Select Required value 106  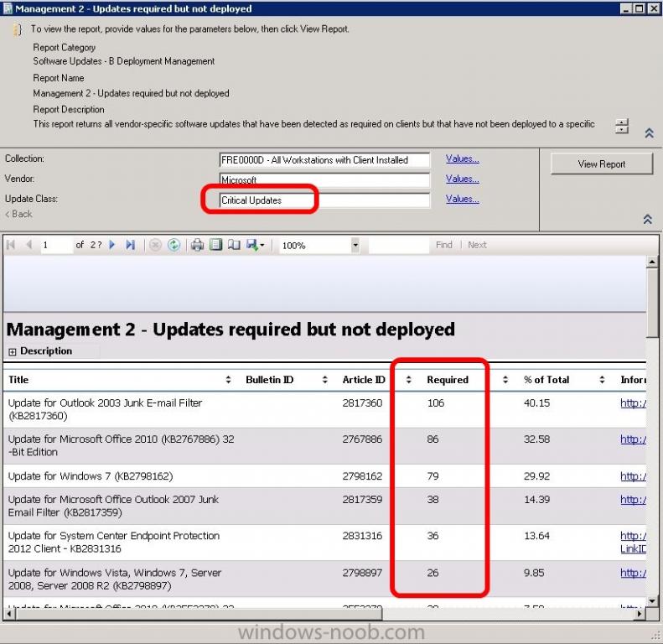pos(436,403)
